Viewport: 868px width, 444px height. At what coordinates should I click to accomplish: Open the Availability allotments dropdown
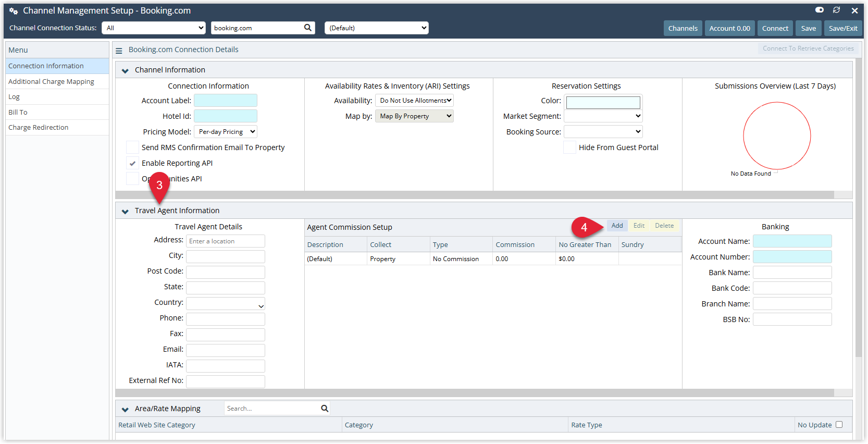tap(414, 101)
